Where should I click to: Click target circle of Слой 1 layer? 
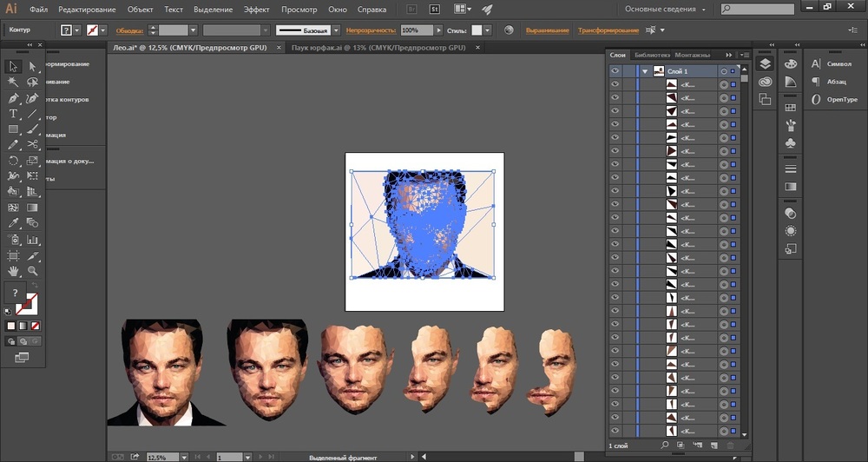pos(723,71)
